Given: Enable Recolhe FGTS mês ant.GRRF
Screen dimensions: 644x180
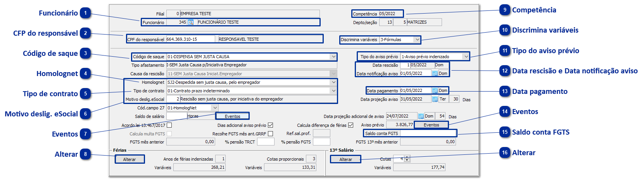Looking at the screenshot, I should click(270, 133).
